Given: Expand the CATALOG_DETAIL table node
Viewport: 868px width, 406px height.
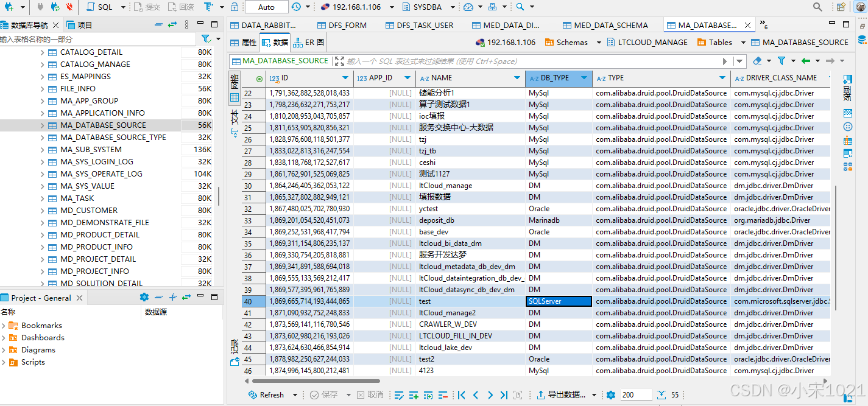Looking at the screenshot, I should 42,52.
